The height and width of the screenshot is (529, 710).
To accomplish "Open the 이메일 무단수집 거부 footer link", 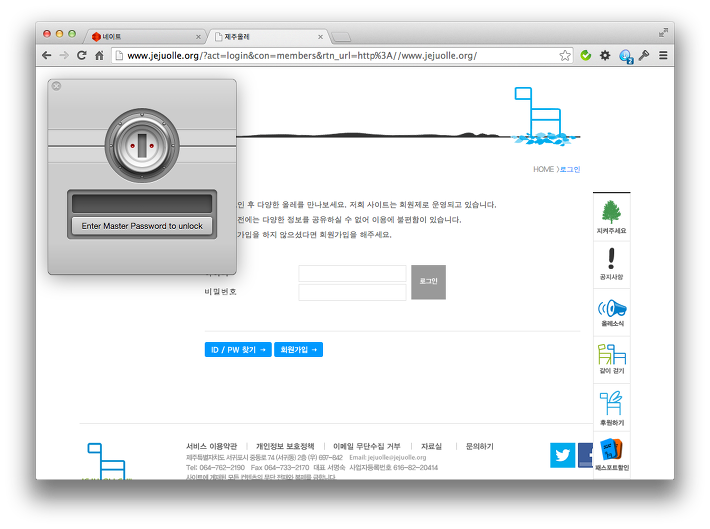I will click(367, 446).
